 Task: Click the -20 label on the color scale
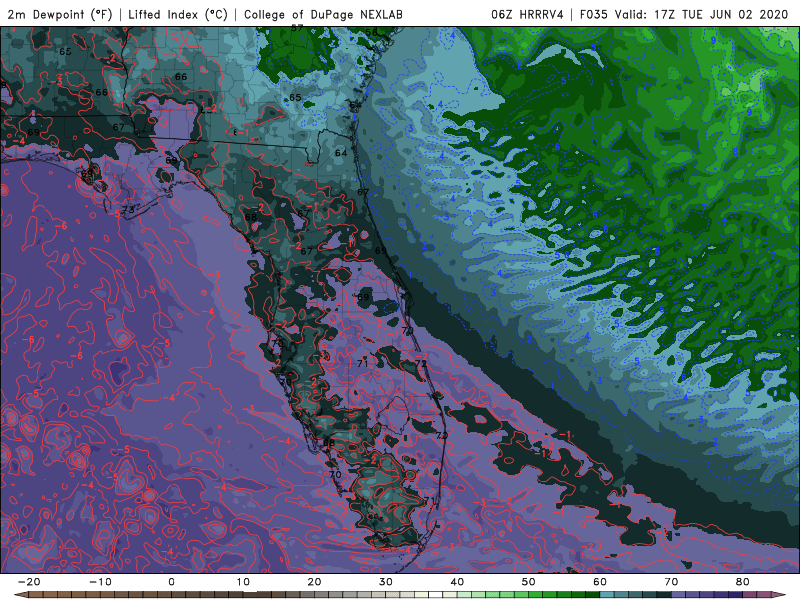[29, 582]
